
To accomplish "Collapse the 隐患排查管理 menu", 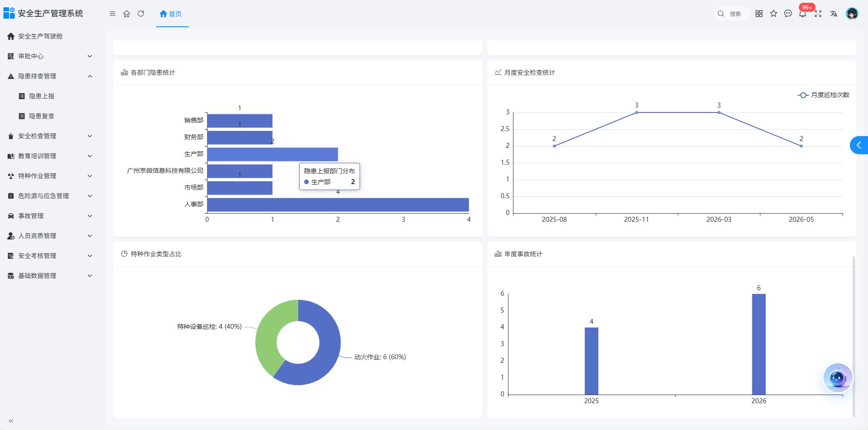I will (50, 76).
